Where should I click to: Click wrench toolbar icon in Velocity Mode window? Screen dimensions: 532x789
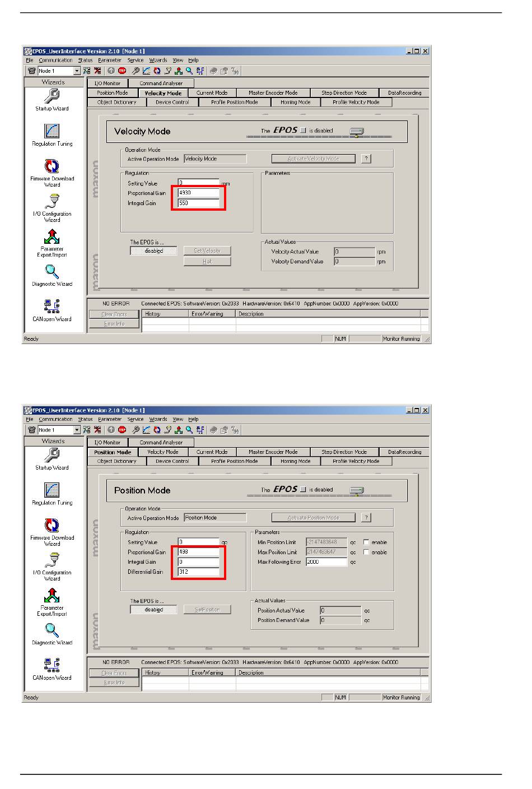pyautogui.click(x=136, y=71)
